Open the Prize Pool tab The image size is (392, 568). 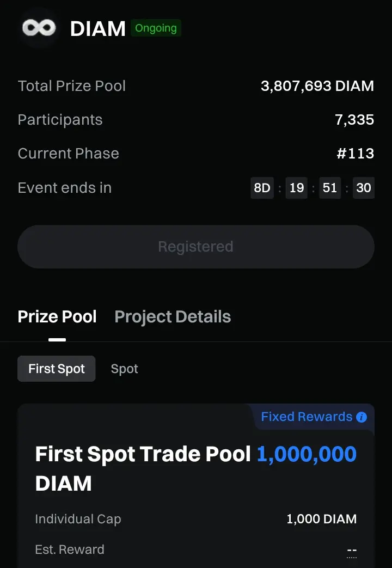(57, 316)
